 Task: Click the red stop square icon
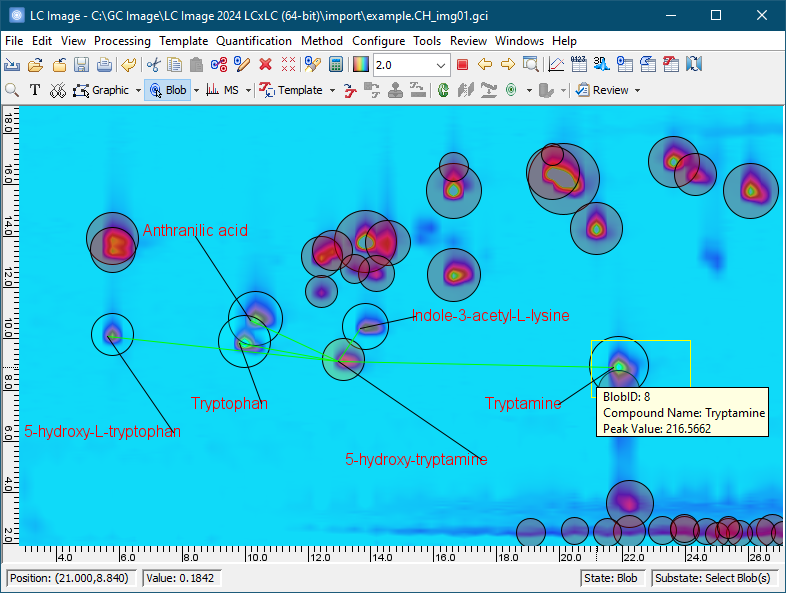tap(462, 65)
